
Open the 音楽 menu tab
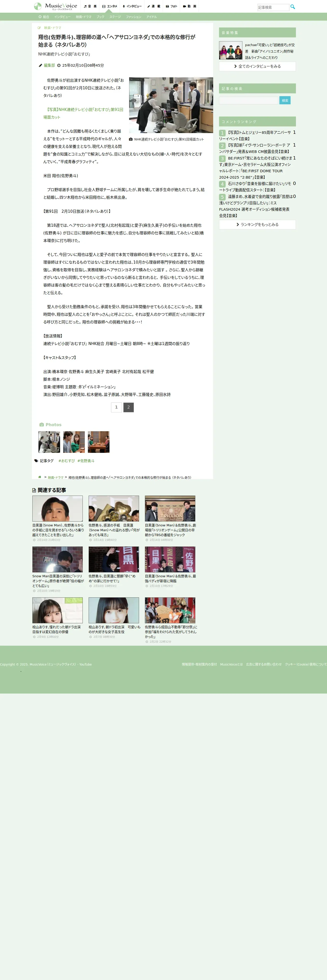(x=90, y=6)
